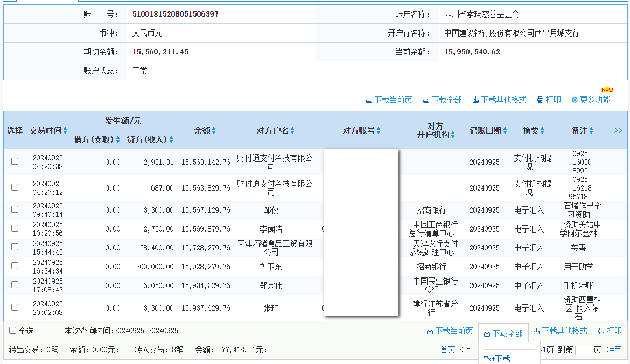Click the sort arrows beside 贷方(收入)
Viewport: 630px width, 364px height.
(171, 140)
